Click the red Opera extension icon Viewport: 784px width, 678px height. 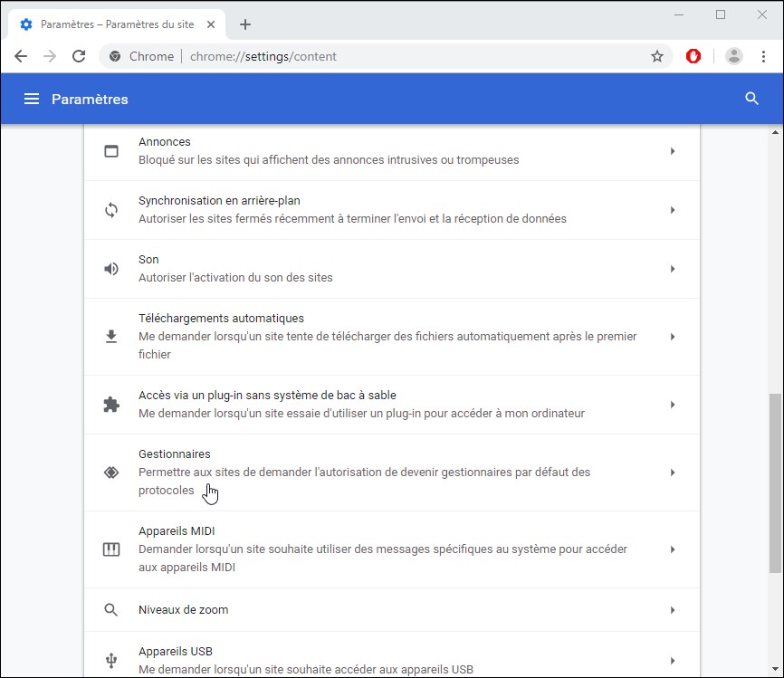(x=693, y=56)
